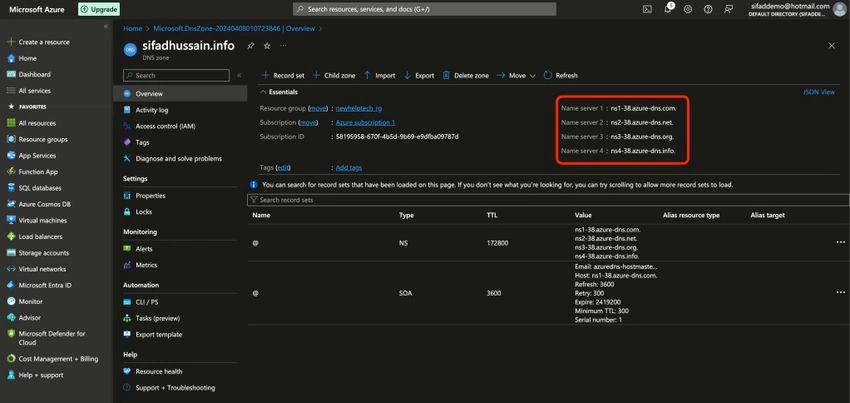850x403 pixels.
Task: Open account avatar for sifaddemo@hotmail.com
Action: (839, 9)
